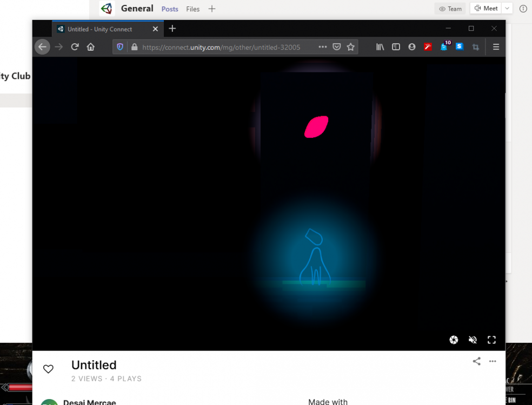Screen dimensions: 532x405
Task: Share the Untitled game
Action: (x=476, y=361)
